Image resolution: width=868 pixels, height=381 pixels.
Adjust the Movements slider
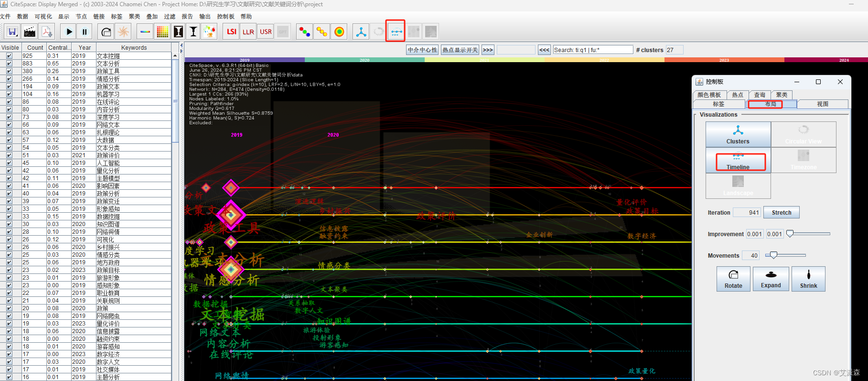[773, 255]
